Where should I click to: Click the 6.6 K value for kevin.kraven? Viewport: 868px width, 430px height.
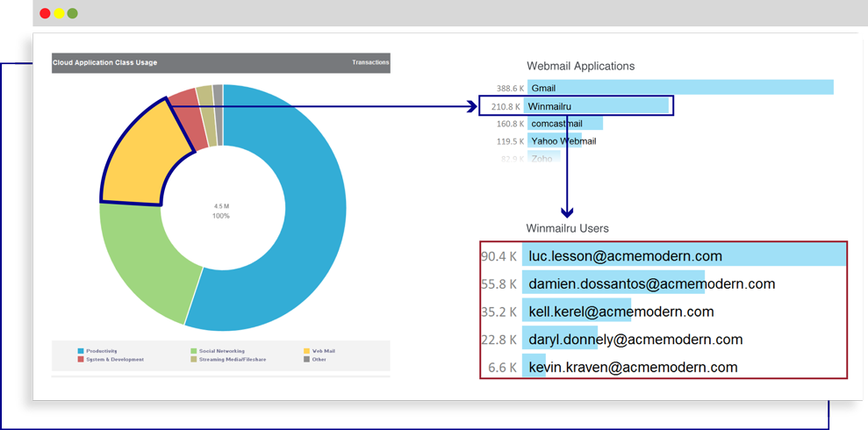(x=503, y=368)
